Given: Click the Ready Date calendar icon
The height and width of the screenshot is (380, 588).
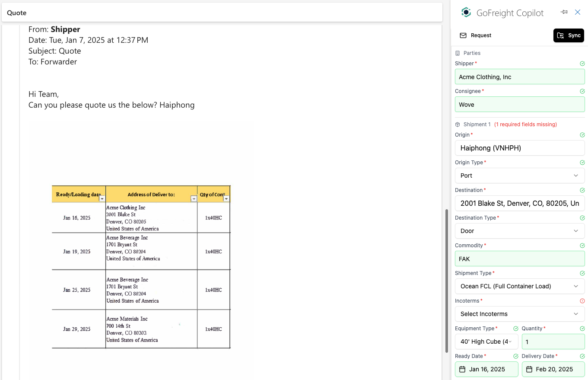Looking at the screenshot, I should click(x=462, y=369).
